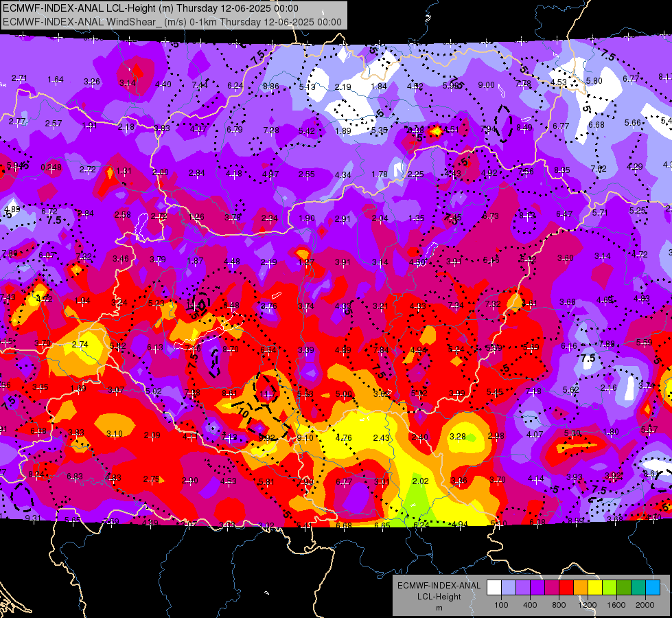Click the grid value 3.10
672x618 pixels.
point(115,434)
